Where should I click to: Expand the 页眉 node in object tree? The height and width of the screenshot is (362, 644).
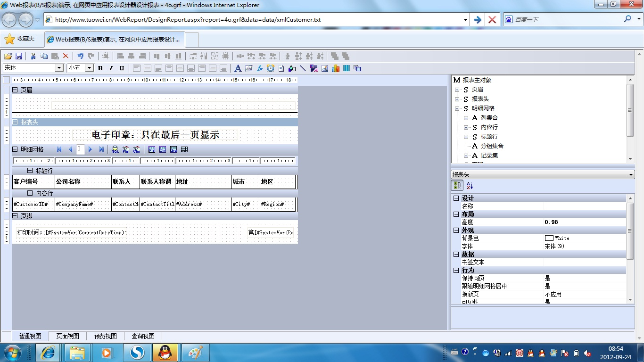click(x=457, y=90)
